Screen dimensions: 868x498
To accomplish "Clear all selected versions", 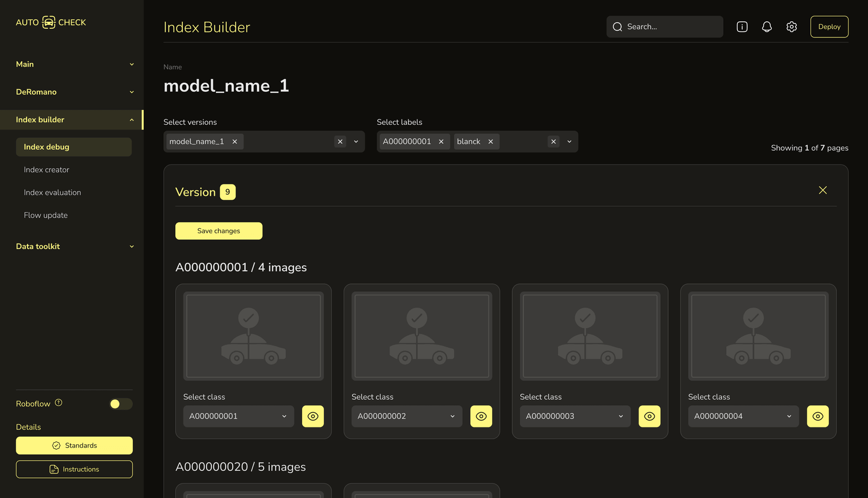I will tap(340, 142).
